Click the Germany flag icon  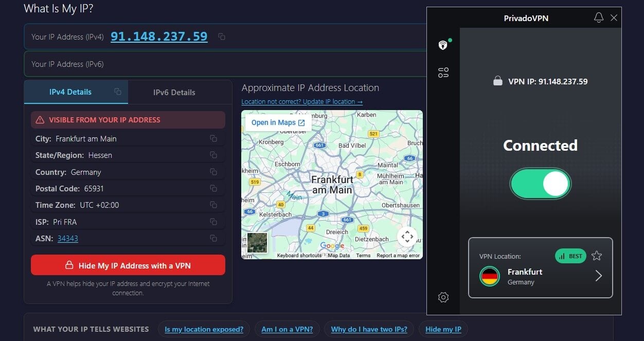click(x=490, y=276)
